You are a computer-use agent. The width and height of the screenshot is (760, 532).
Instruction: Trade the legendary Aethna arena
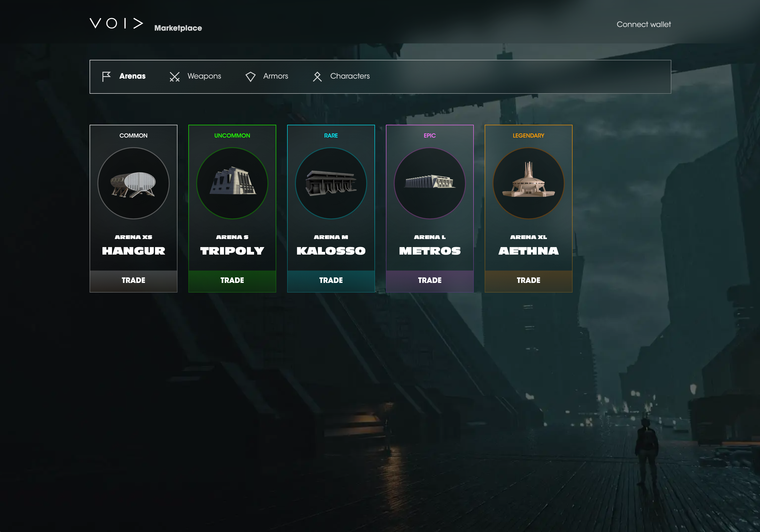point(528,281)
